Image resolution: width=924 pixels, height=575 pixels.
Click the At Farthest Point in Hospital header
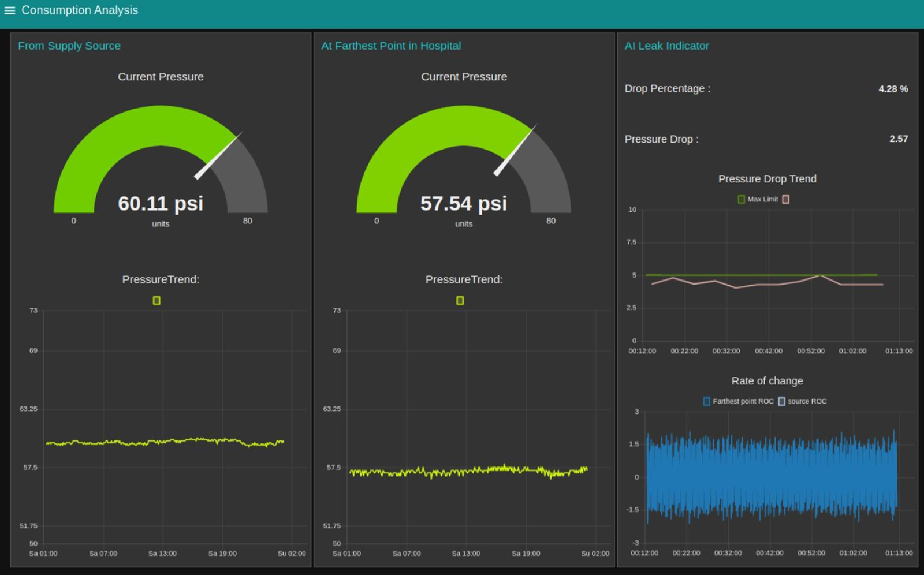[x=391, y=46]
